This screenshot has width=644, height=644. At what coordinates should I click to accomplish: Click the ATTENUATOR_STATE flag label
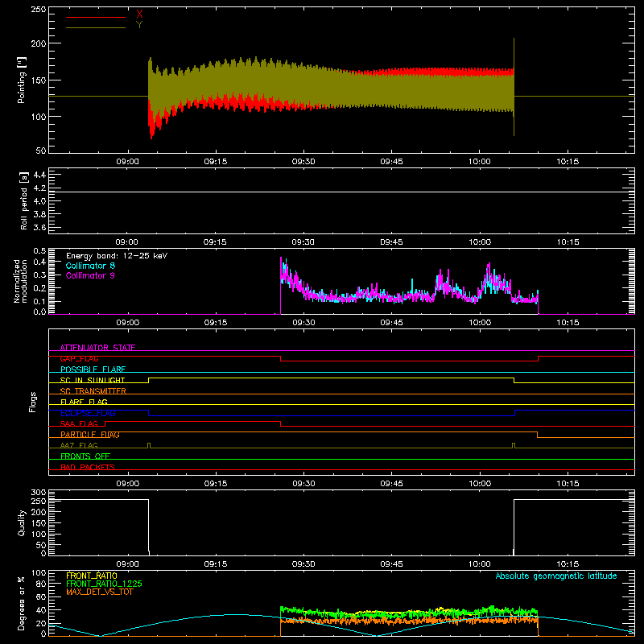click(97, 348)
